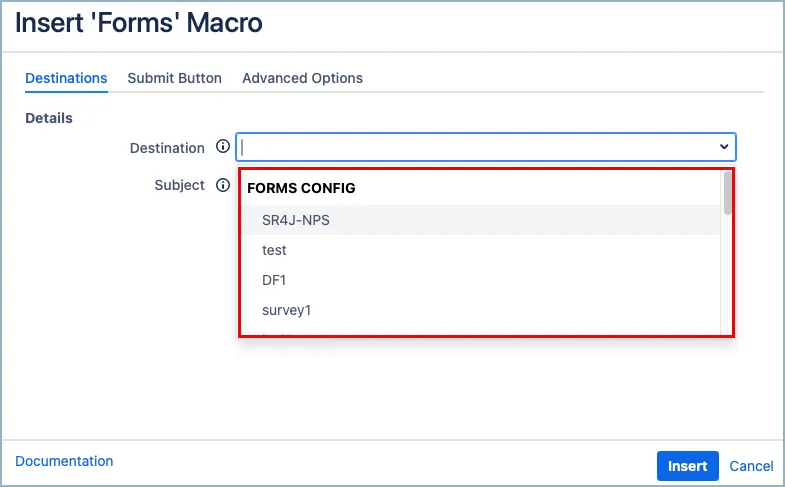Choose survey1 in the dropdown list

click(x=481, y=310)
